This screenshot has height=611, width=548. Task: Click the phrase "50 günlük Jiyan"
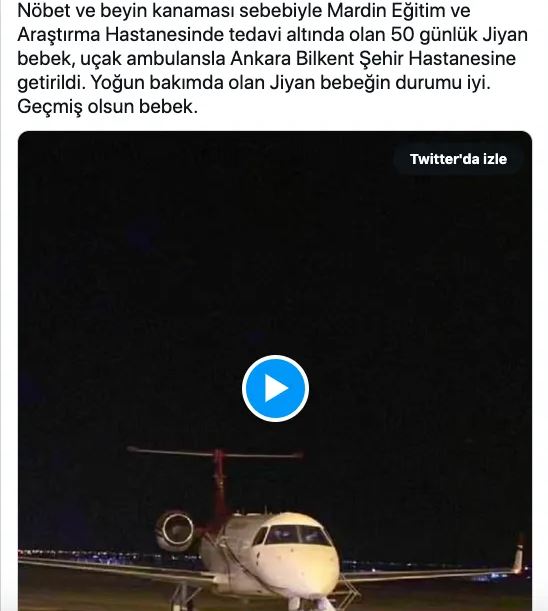(x=459, y=34)
